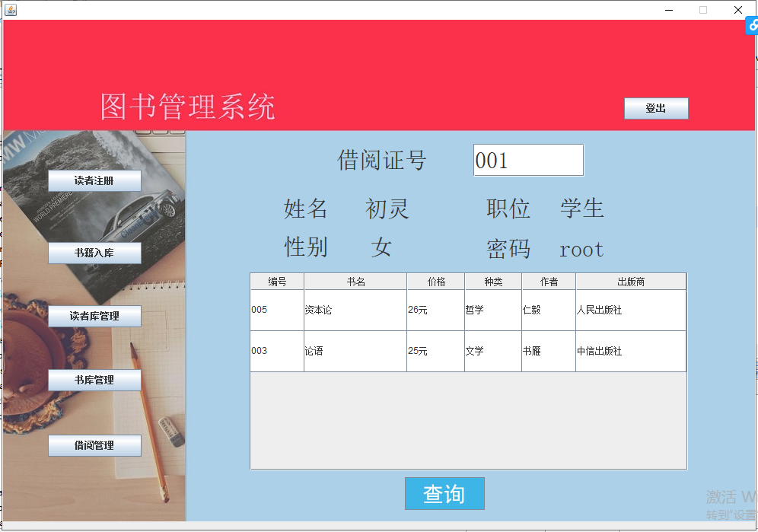Close the application window
Viewport: 758px width, 532px height.
point(738,10)
